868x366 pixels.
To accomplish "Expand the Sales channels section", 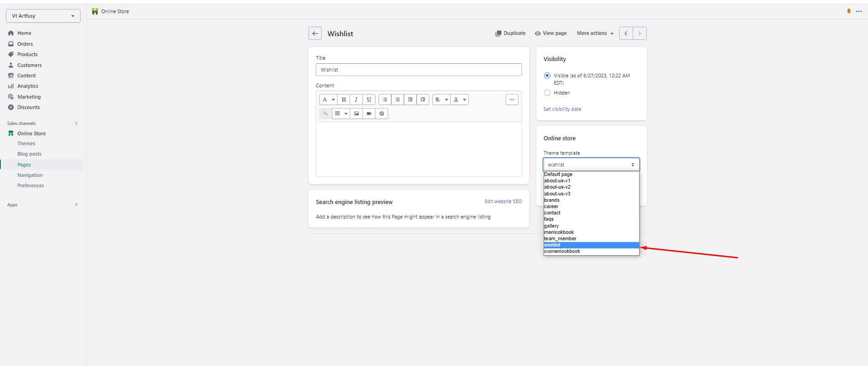I will [76, 123].
